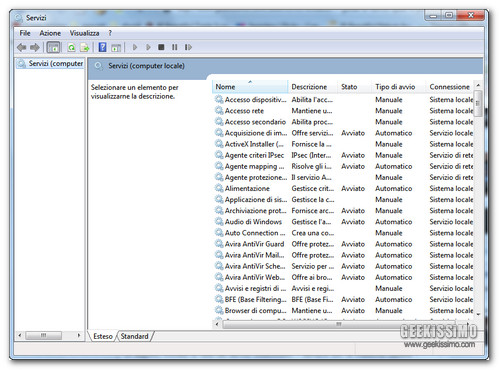Click the vertical scrollbar up arrow
Image resolution: width=499 pixels, height=370 pixels.
tap(478, 85)
